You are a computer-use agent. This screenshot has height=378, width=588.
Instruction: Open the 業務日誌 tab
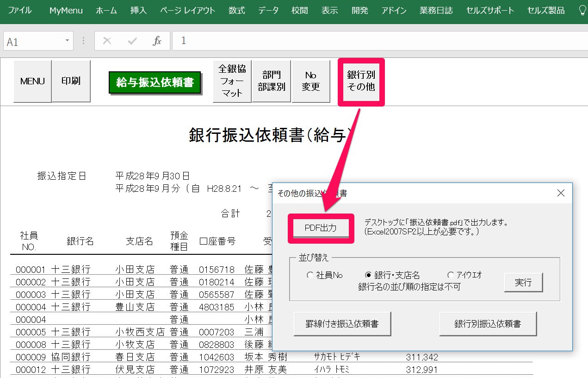(436, 10)
